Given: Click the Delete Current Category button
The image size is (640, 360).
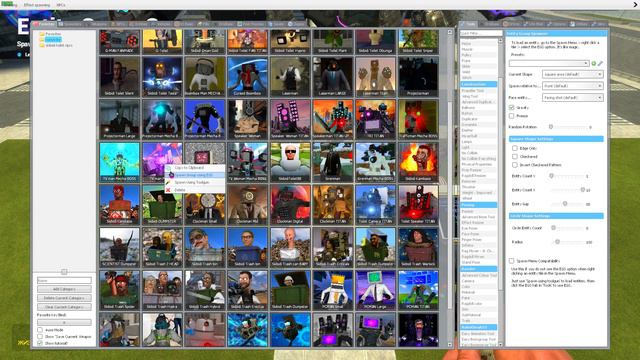Looking at the screenshot, I should point(64,298).
